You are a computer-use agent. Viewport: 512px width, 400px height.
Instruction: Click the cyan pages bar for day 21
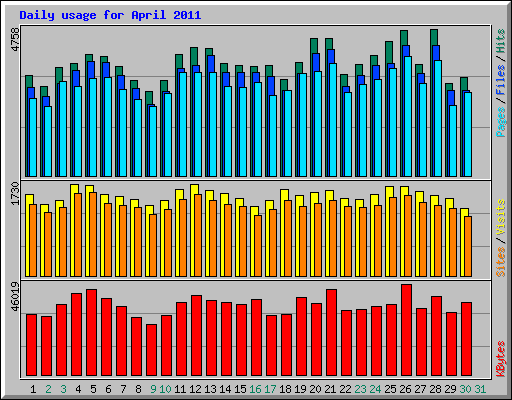(333, 120)
